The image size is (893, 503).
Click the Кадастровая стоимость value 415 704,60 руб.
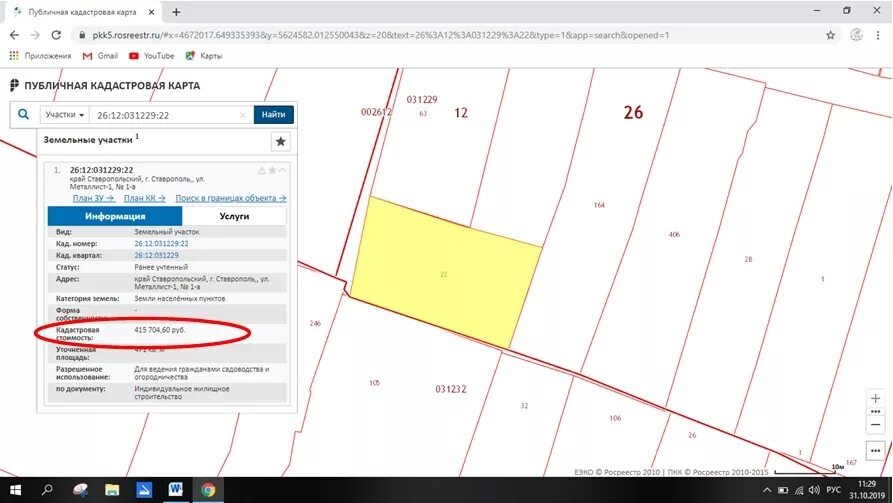tap(159, 330)
